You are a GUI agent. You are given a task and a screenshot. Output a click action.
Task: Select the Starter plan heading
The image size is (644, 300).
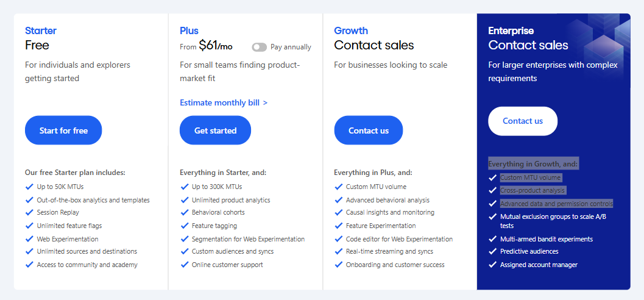pyautogui.click(x=41, y=31)
